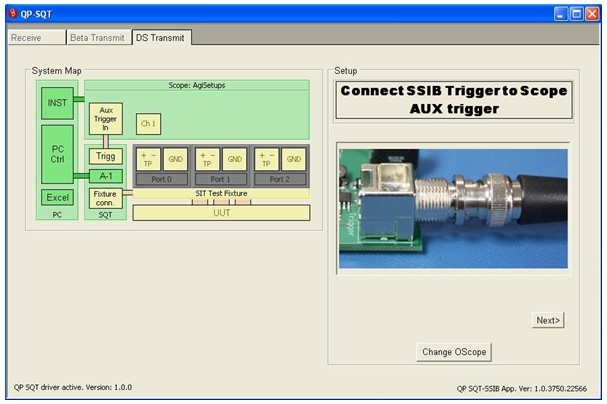
Task: Click the GND block above Port 0
Action: (175, 159)
